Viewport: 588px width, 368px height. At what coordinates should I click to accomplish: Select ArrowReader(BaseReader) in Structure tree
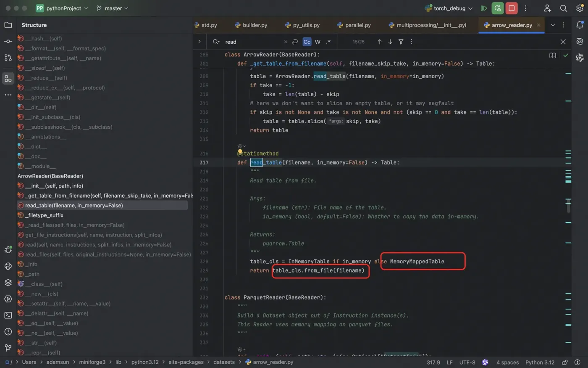pyautogui.click(x=50, y=176)
